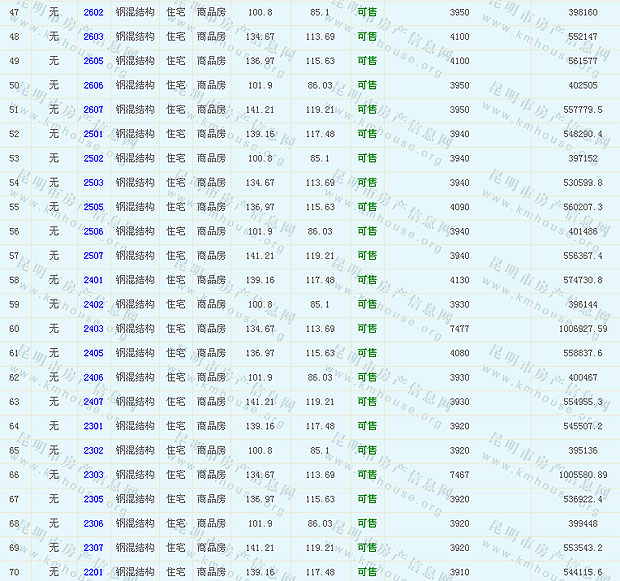Click room 2401 link
620x581 pixels.
click(93, 280)
